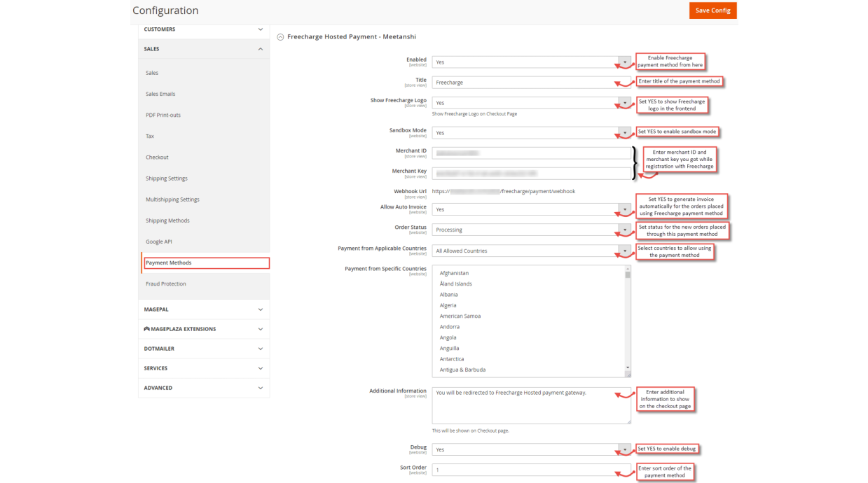Select Antarctica in the countries list
This screenshot has width=868, height=483.
tap(529, 359)
